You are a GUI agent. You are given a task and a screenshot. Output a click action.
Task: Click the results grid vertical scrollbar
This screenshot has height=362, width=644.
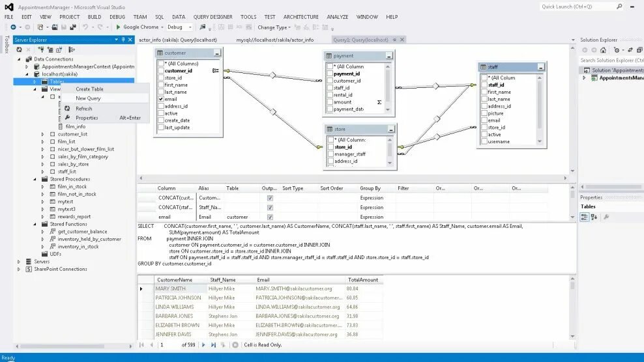pos(572,307)
